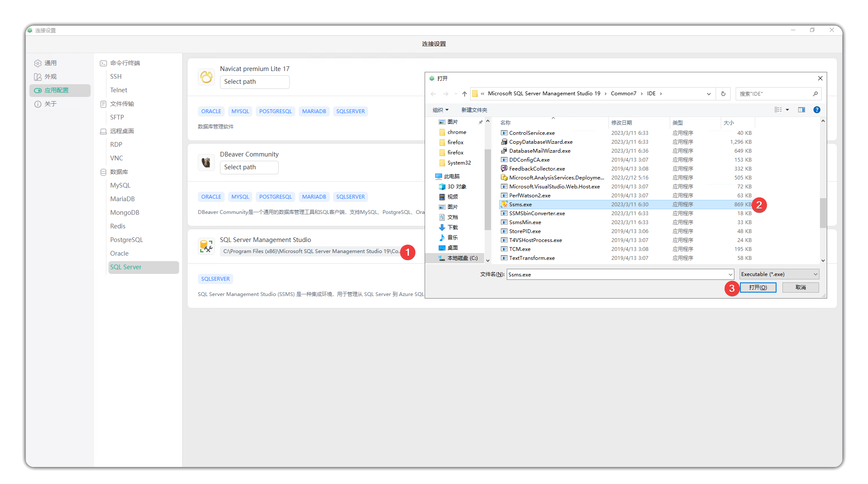
Task: Click the search magnifier icon
Action: click(x=815, y=94)
